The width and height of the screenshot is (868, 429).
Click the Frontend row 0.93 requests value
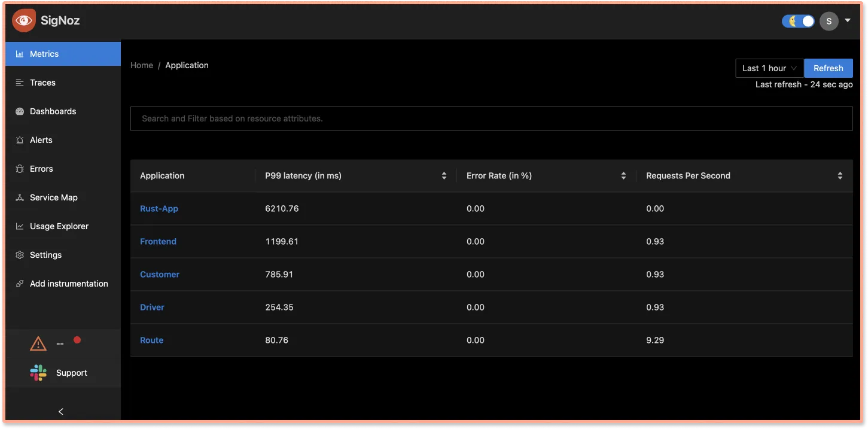pyautogui.click(x=655, y=242)
